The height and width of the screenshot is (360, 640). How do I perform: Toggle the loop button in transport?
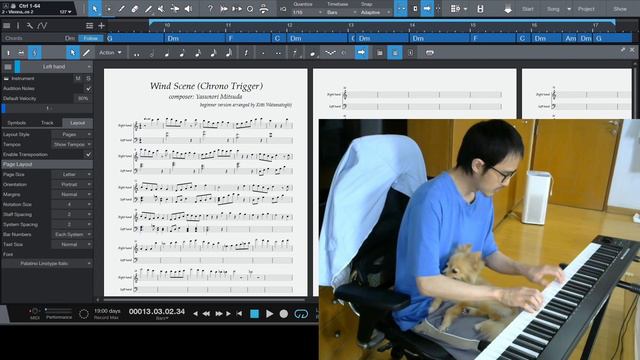click(x=301, y=313)
